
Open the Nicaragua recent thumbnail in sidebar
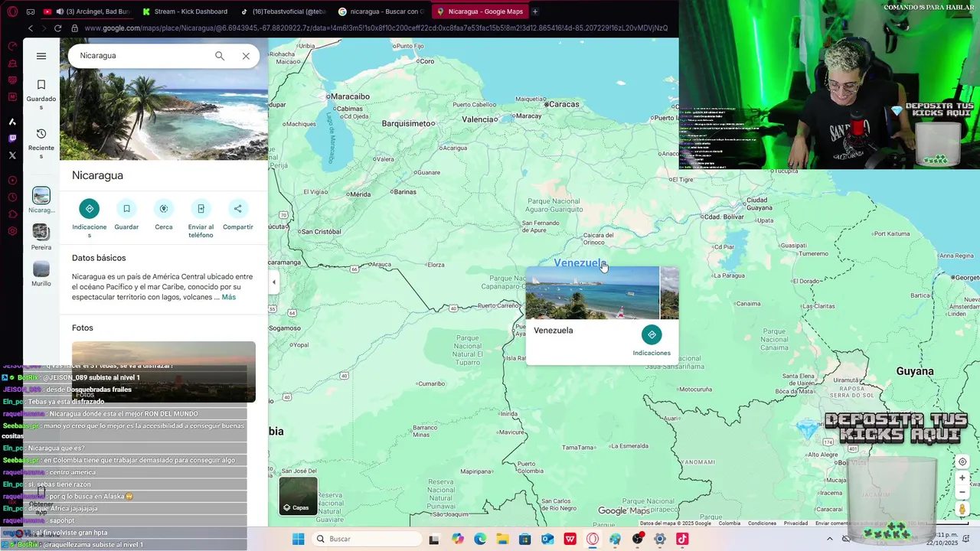(x=41, y=201)
